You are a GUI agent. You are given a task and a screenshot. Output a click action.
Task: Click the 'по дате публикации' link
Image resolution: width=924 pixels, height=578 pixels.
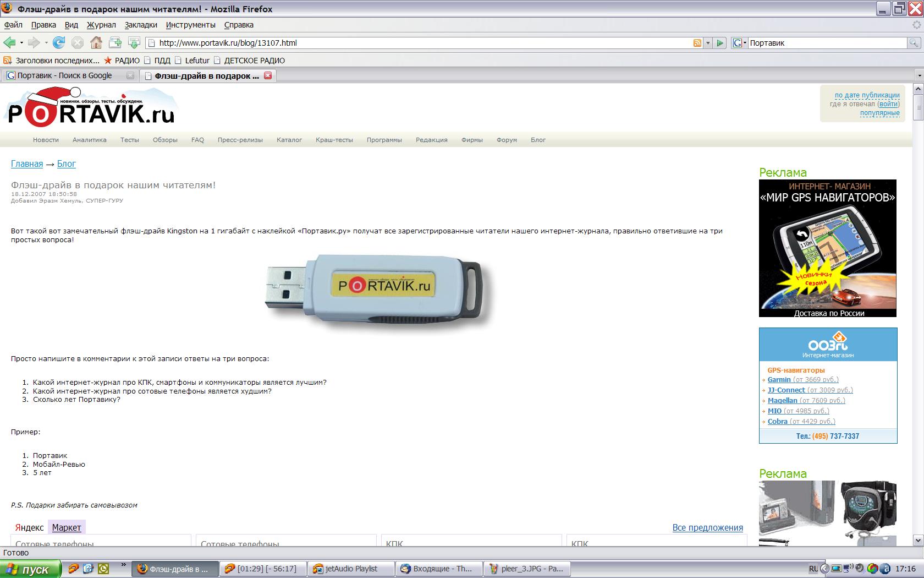point(867,95)
